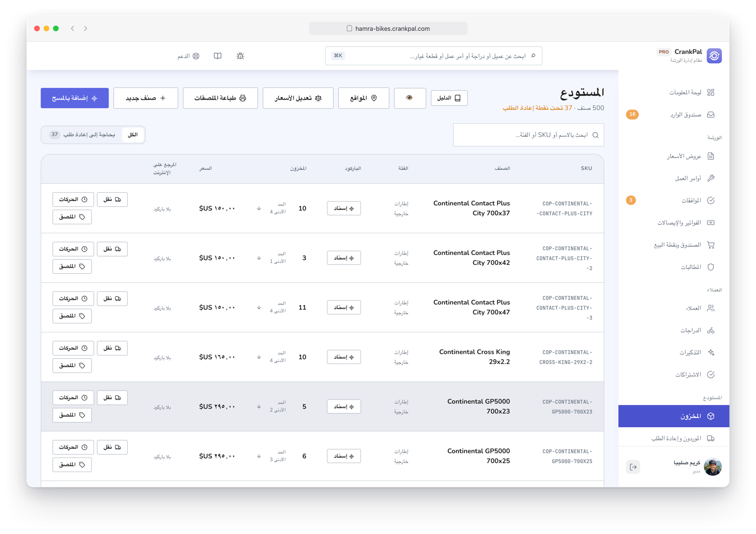Screen dimensions: 756x534
Task: Click the wrench icon for أوامر العمل
Action: (711, 178)
